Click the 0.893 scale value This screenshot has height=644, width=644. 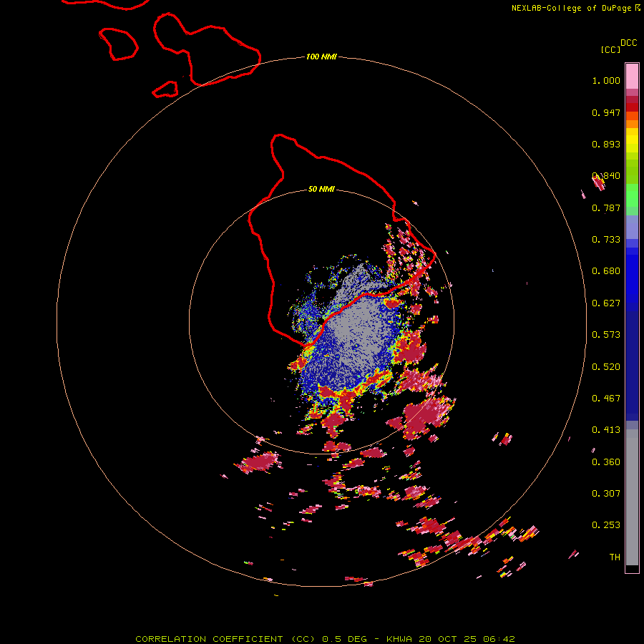(606, 144)
